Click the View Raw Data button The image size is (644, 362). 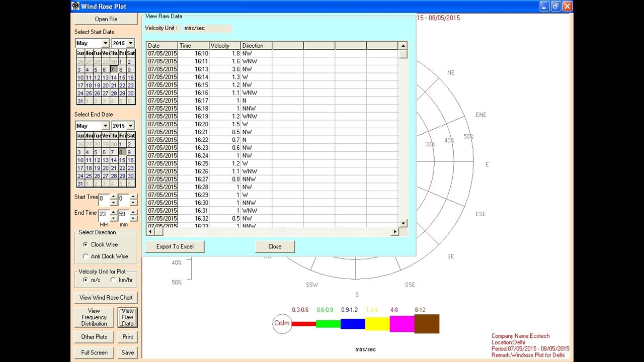pyautogui.click(x=128, y=317)
